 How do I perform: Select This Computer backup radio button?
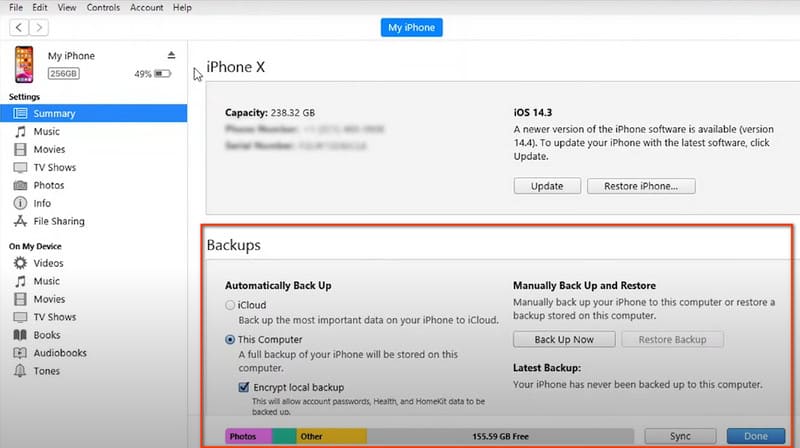point(231,340)
